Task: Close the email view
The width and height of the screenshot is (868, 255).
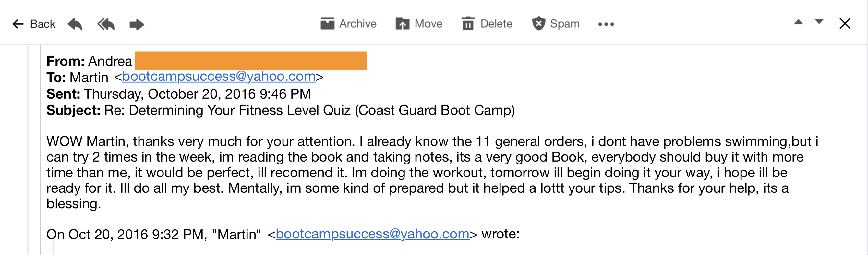Action: (846, 24)
